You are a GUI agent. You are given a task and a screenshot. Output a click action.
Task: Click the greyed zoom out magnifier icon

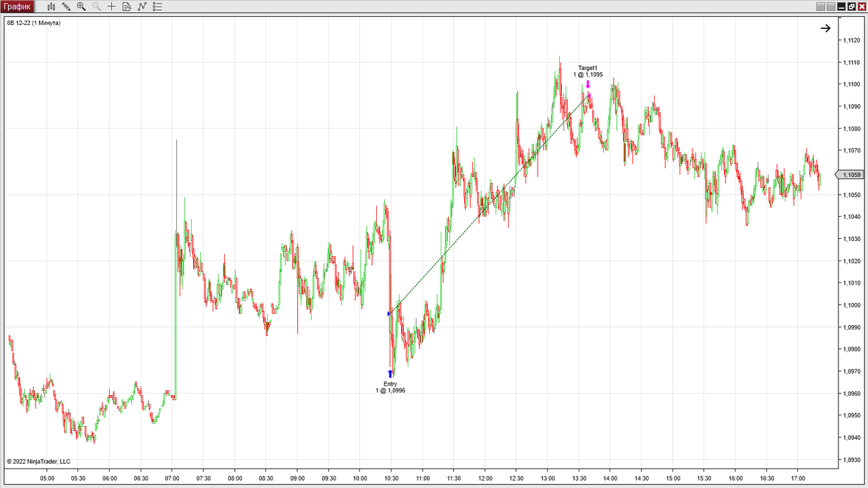point(96,7)
